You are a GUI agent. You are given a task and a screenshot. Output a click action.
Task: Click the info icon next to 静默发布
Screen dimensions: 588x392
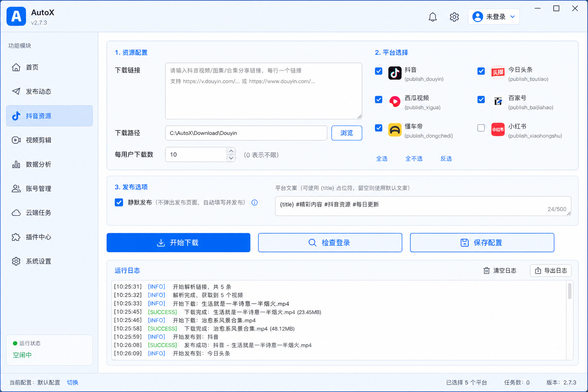255,203
